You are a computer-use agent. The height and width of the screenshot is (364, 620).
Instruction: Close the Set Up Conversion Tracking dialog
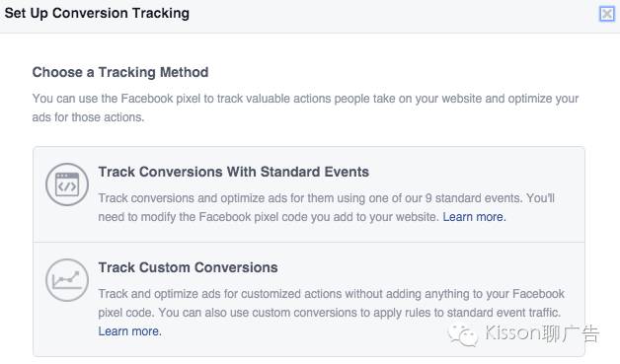[607, 14]
